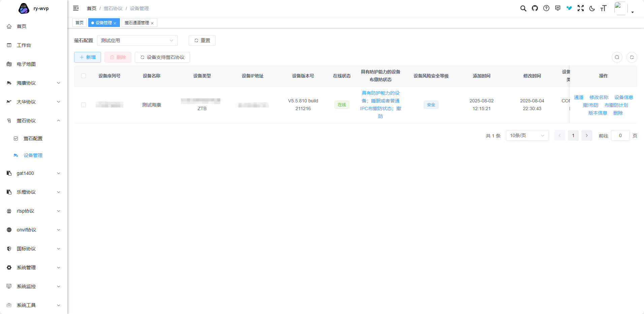
Task: Click the round refresh table icon
Action: (632, 57)
